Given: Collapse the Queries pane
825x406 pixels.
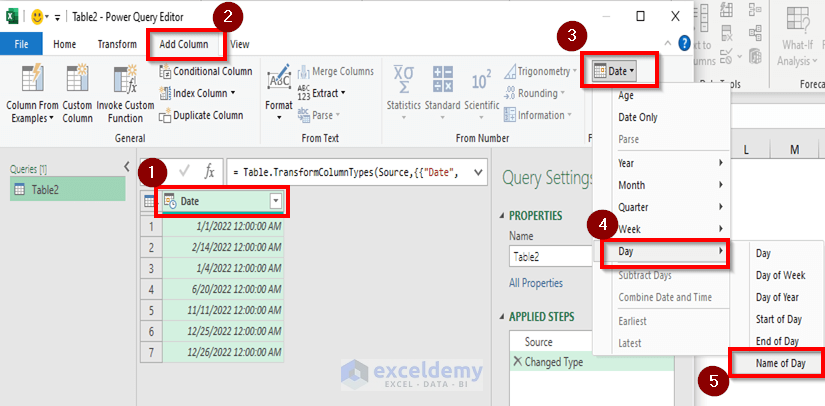Looking at the screenshot, I should [x=126, y=167].
